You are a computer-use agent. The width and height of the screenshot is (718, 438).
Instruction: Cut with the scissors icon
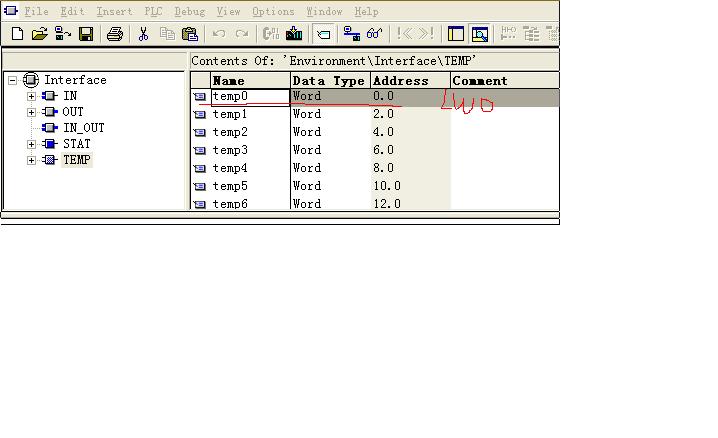coord(143,33)
